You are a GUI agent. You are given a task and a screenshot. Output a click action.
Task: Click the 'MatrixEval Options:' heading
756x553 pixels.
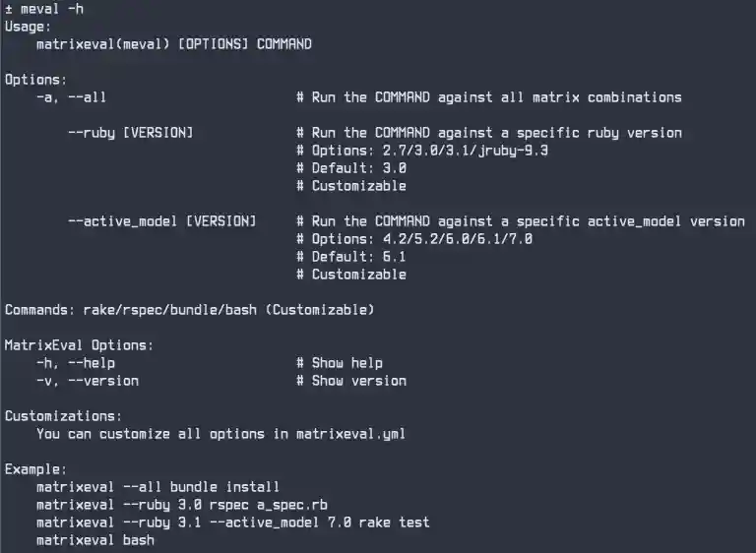80,345
